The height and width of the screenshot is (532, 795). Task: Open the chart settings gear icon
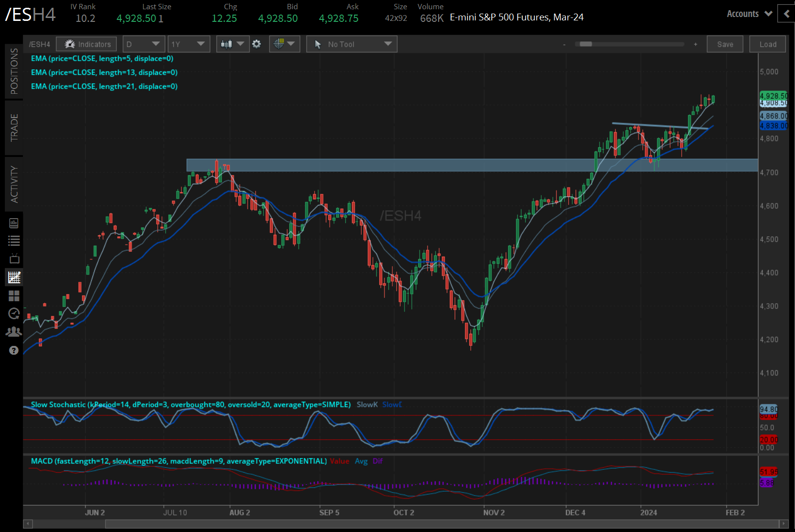coord(256,44)
